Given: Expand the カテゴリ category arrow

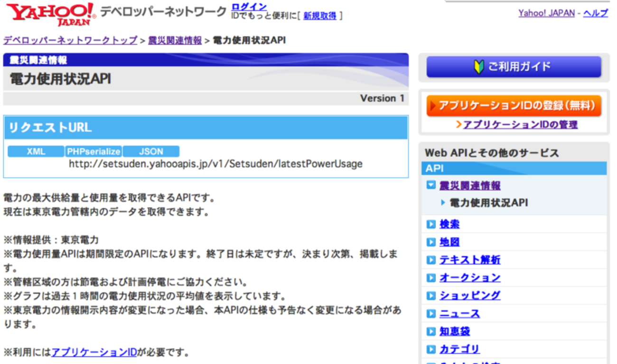Looking at the screenshot, I should (x=431, y=349).
